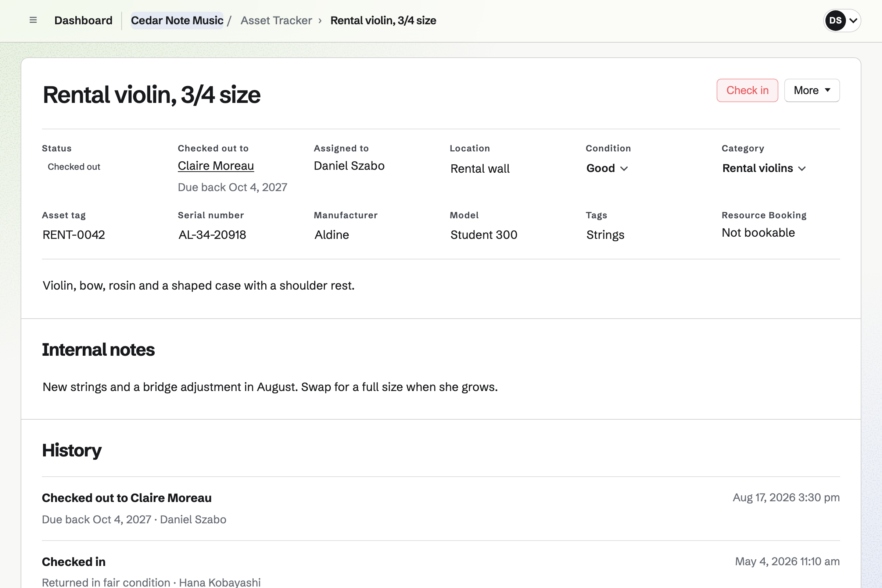This screenshot has height=588, width=882.
Task: Click the Aug 17, 2026 3:30 pm timestamp
Action: tap(786, 498)
